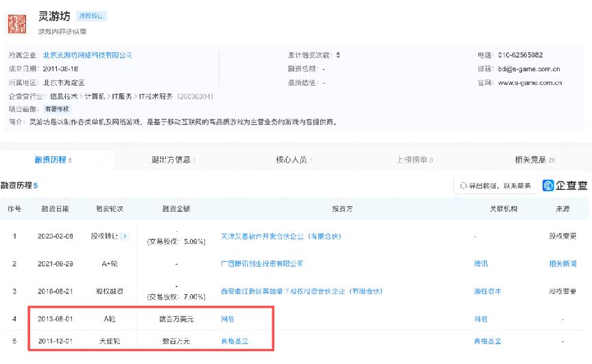
Task: Open the 真格基金 investor link in row 5
Action: click(x=235, y=341)
